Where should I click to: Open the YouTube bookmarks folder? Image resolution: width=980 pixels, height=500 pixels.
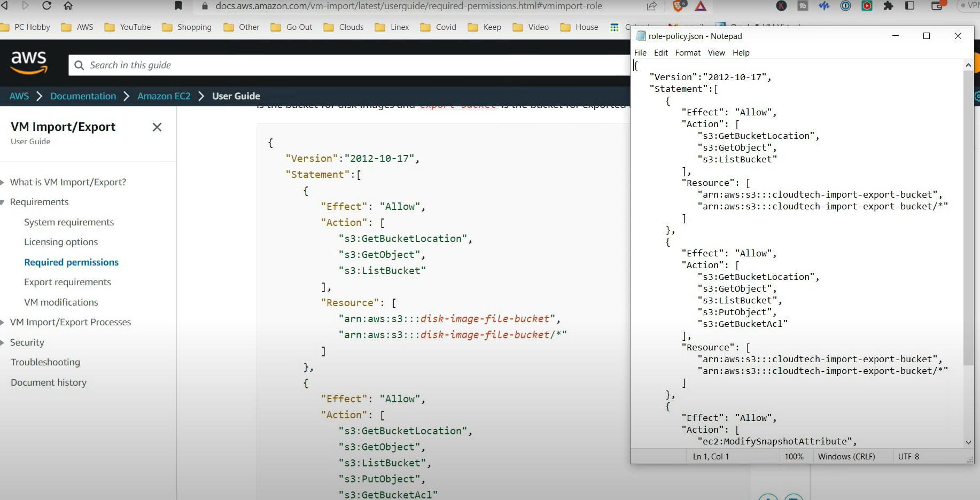(127, 27)
